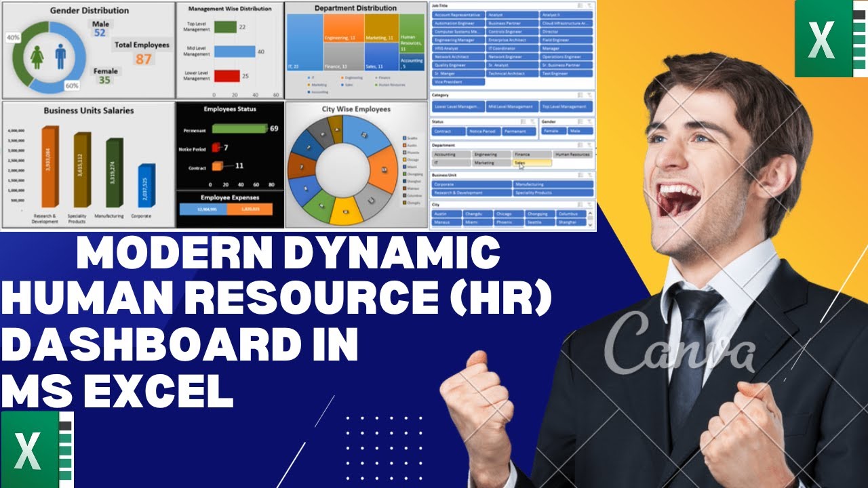The height and width of the screenshot is (488, 868).
Task: Toggle Multi-Select icon on Department slicer
Action: pos(580,145)
